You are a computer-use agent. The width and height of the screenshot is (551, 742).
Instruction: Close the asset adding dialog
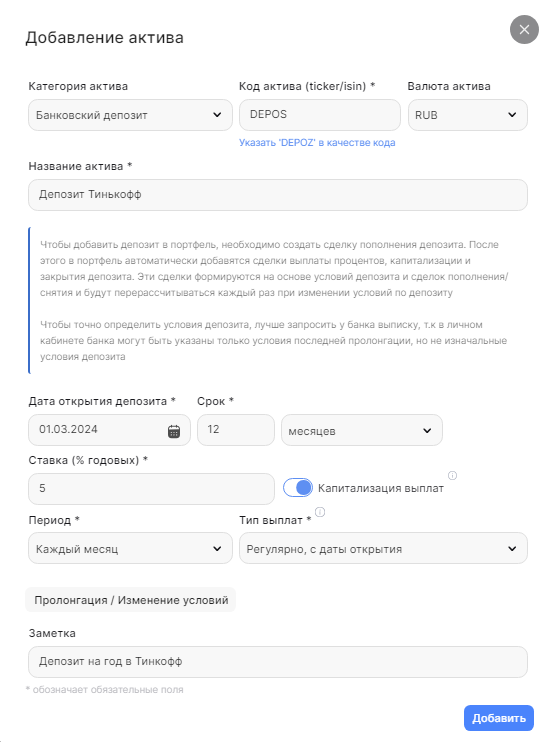524,29
